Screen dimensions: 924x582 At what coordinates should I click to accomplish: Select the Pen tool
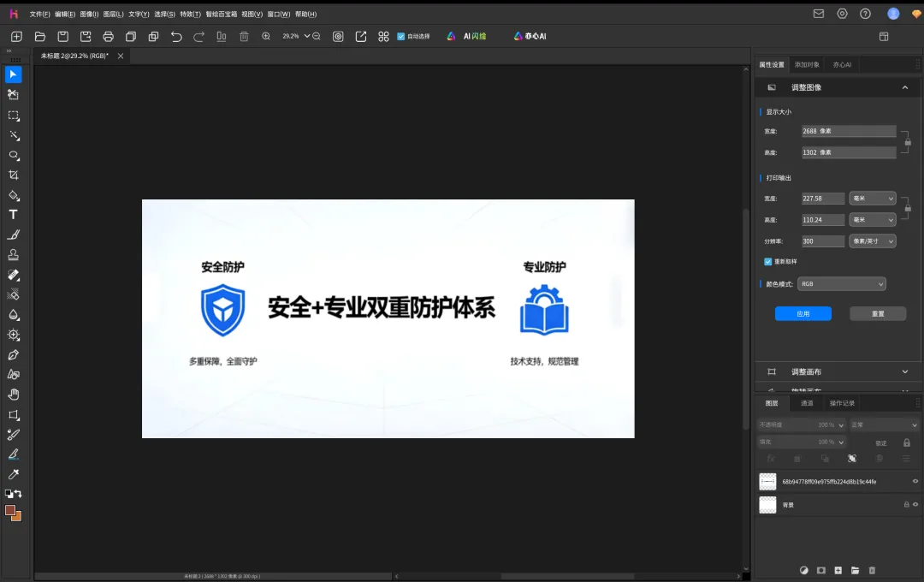tap(14, 355)
